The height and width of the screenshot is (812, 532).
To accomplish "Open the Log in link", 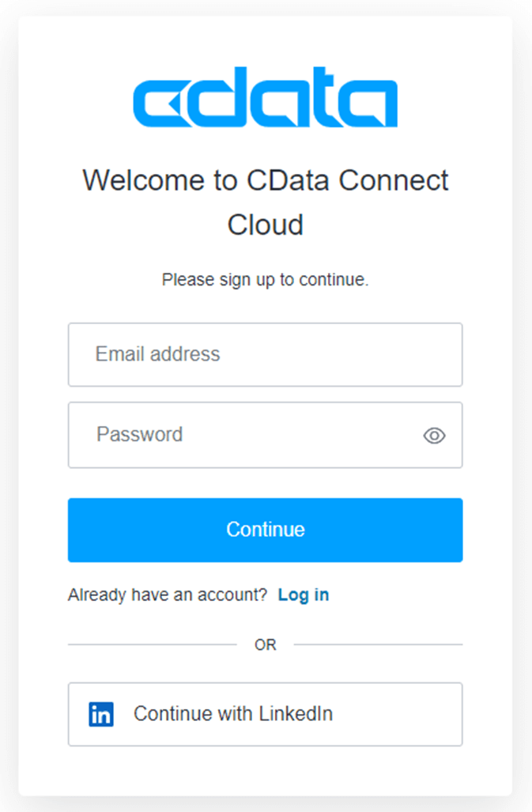I will pos(304,595).
